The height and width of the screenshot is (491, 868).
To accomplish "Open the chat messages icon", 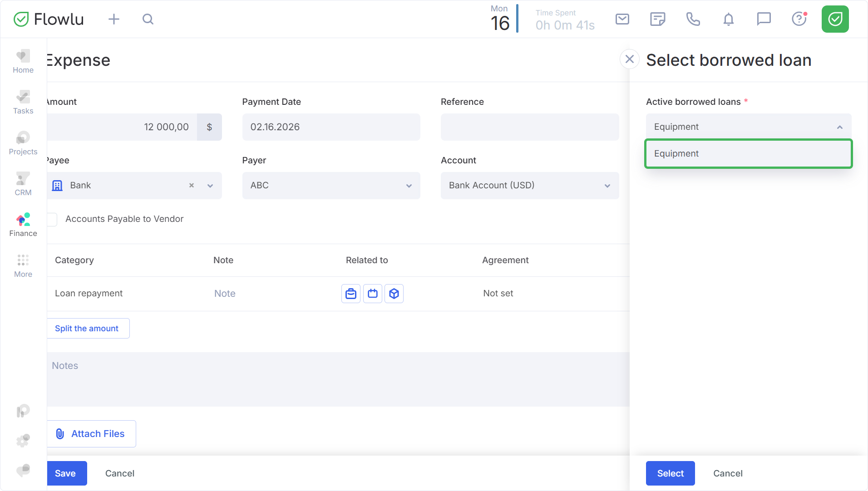I will [x=764, y=19].
